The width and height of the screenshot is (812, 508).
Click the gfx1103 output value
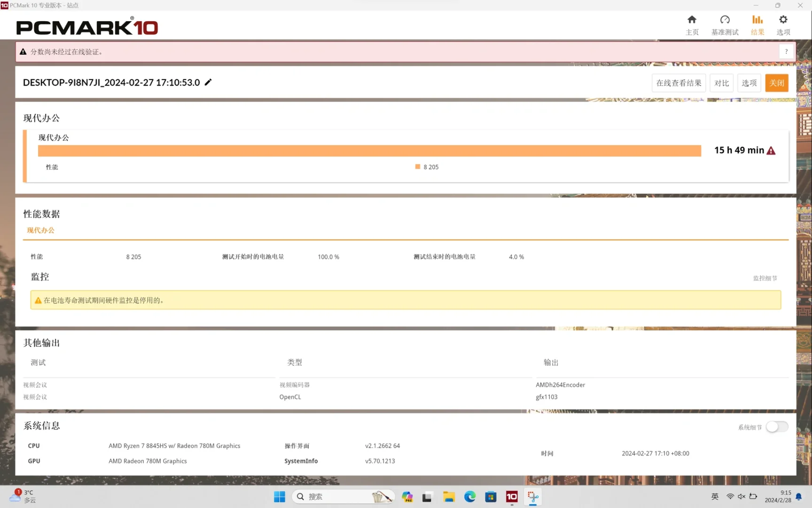547,397
